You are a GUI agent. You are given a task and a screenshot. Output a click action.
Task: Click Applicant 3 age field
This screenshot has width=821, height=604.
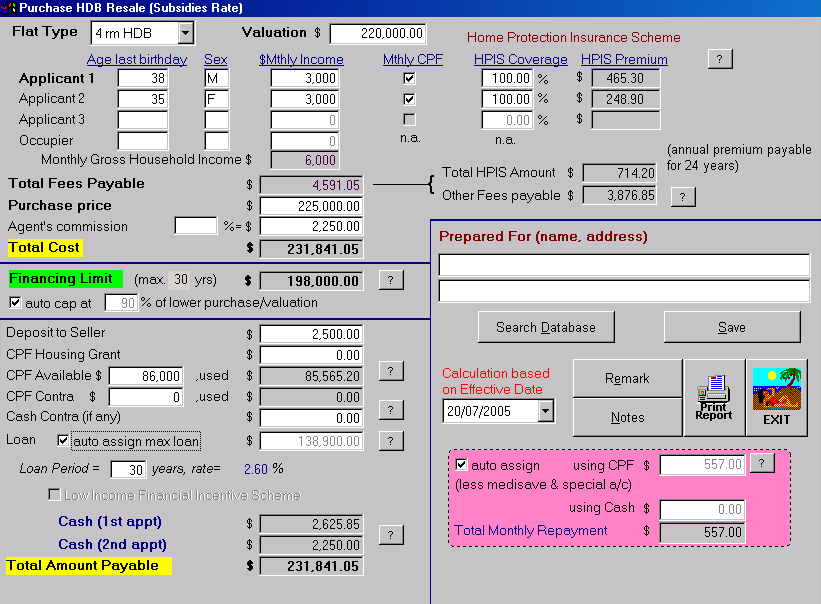(142, 120)
